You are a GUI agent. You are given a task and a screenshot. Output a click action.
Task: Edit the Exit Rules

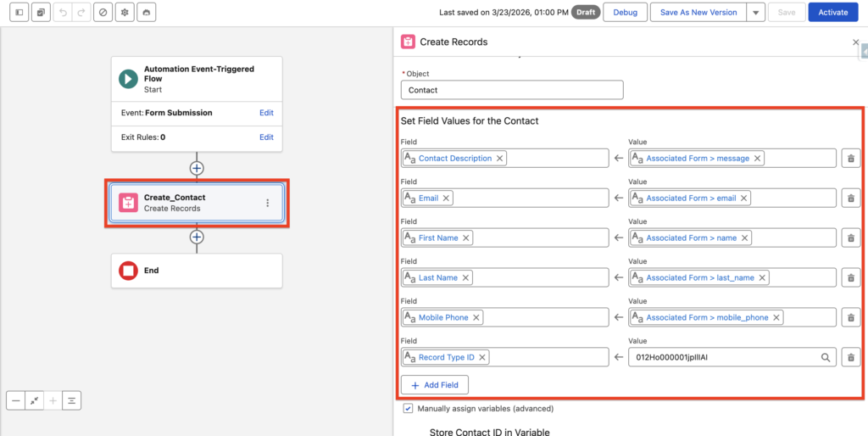266,137
